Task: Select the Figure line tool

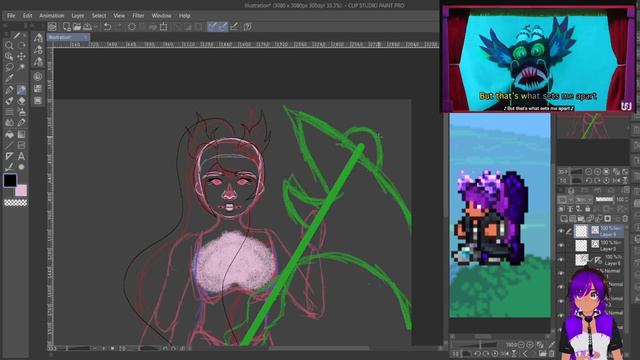Action: click(x=9, y=145)
